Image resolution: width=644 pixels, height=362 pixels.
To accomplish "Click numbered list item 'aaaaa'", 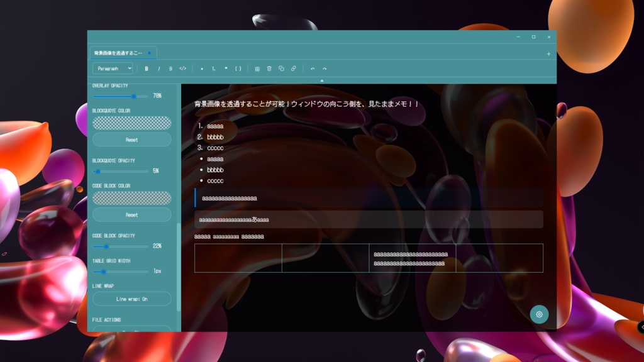I will (x=215, y=126).
